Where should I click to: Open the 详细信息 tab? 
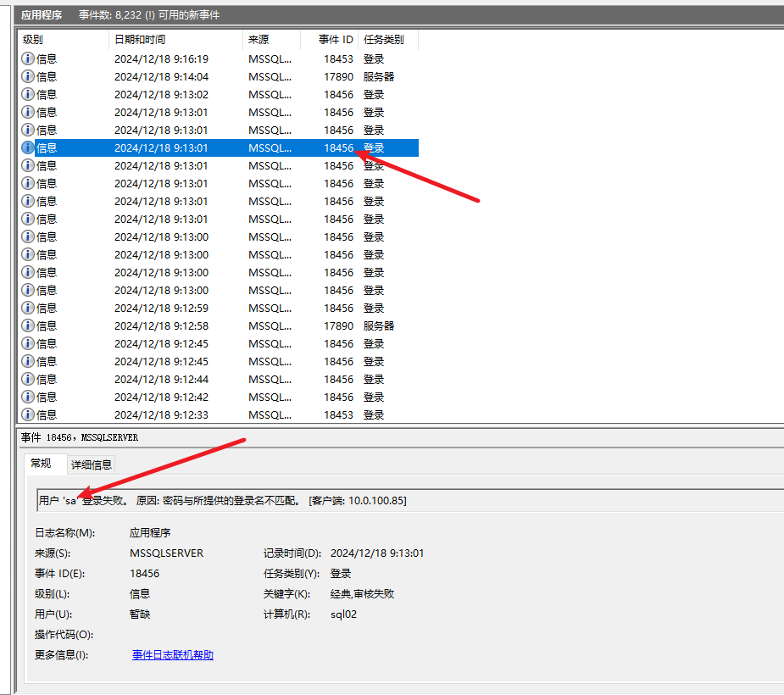click(92, 464)
